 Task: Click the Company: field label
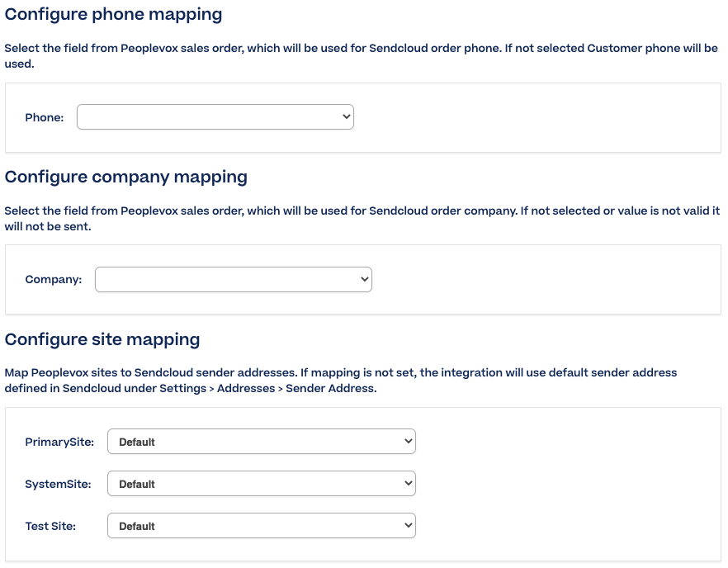[54, 280]
